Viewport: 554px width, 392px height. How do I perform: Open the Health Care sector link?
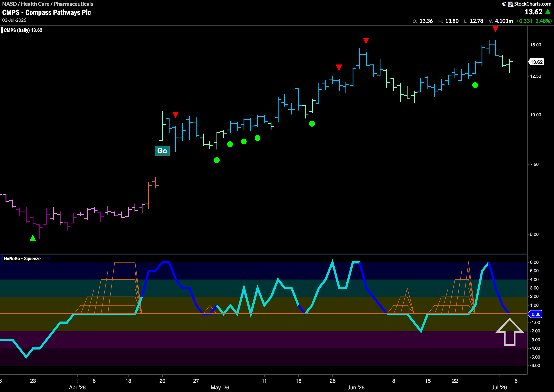(35, 4)
